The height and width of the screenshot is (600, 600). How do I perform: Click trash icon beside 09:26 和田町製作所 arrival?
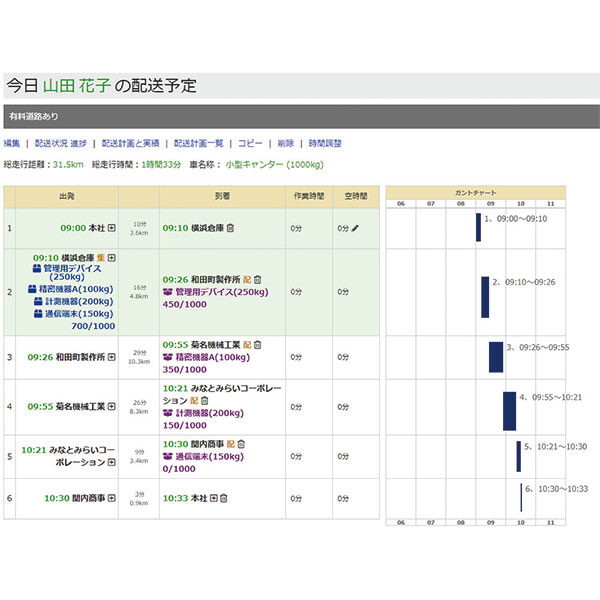[x=258, y=280]
